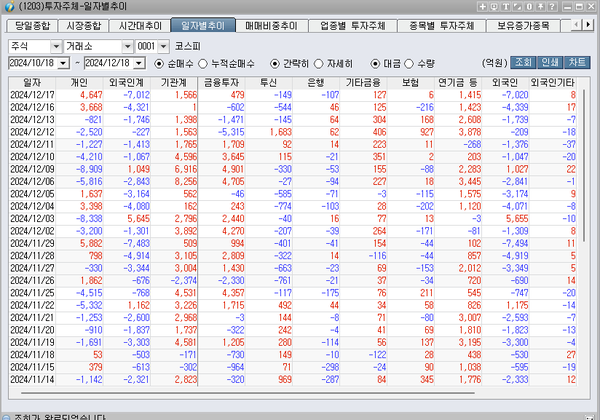Click the 조회 search button
The height and width of the screenshot is (420, 600).
pyautogui.click(x=523, y=62)
